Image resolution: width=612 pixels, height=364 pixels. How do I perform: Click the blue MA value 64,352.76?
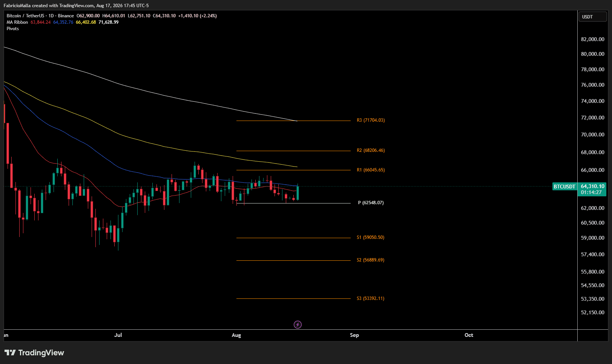tap(63, 22)
